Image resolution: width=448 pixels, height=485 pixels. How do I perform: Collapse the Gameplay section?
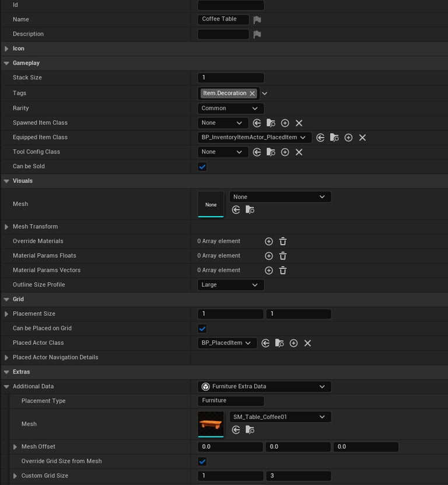coord(6,64)
